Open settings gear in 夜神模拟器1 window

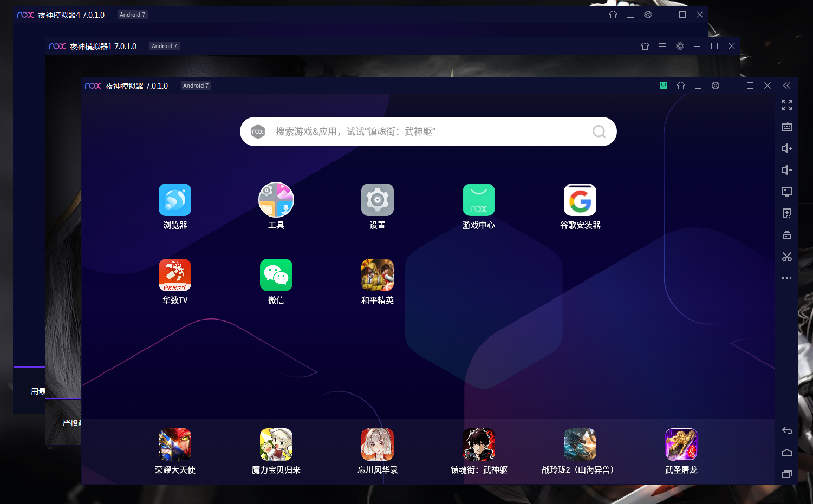point(680,47)
